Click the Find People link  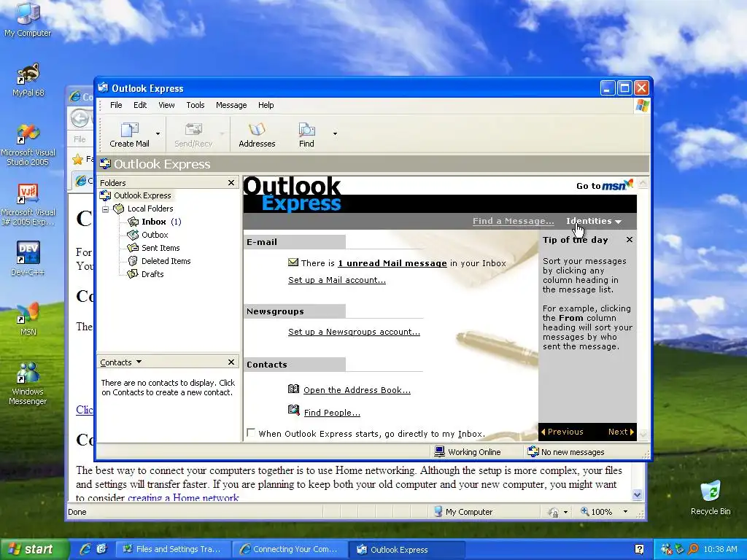(332, 413)
